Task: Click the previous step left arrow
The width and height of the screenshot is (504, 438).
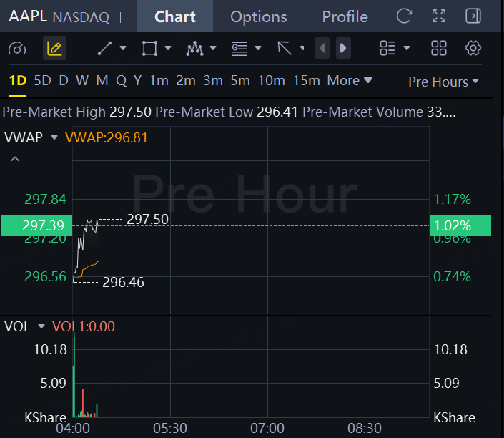Action: tap(322, 48)
